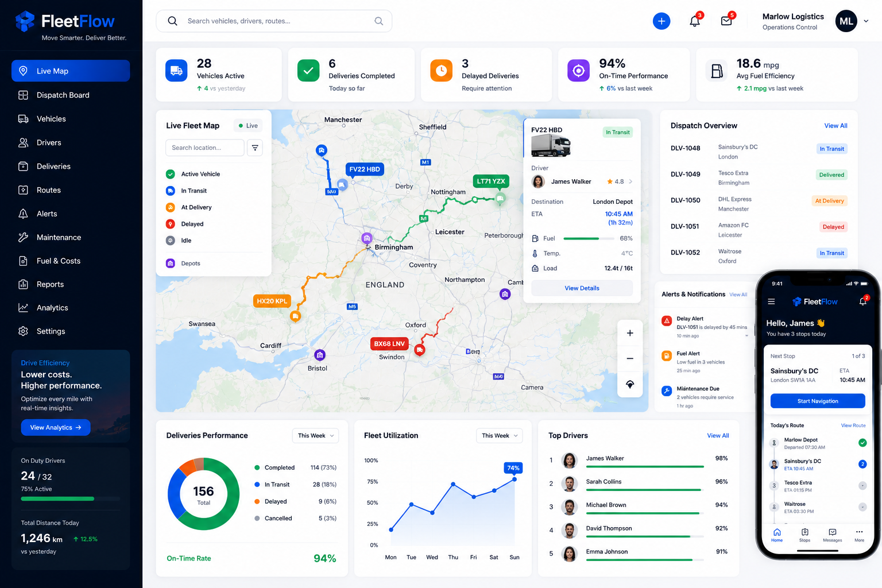The width and height of the screenshot is (882, 588).
Task: Select Sarah Collins in Top Drivers
Action: 638,483
